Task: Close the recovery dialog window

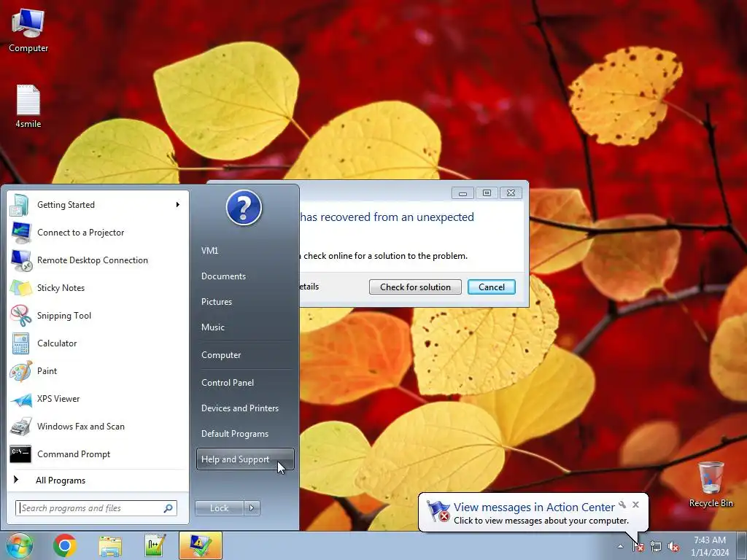Action: (511, 192)
